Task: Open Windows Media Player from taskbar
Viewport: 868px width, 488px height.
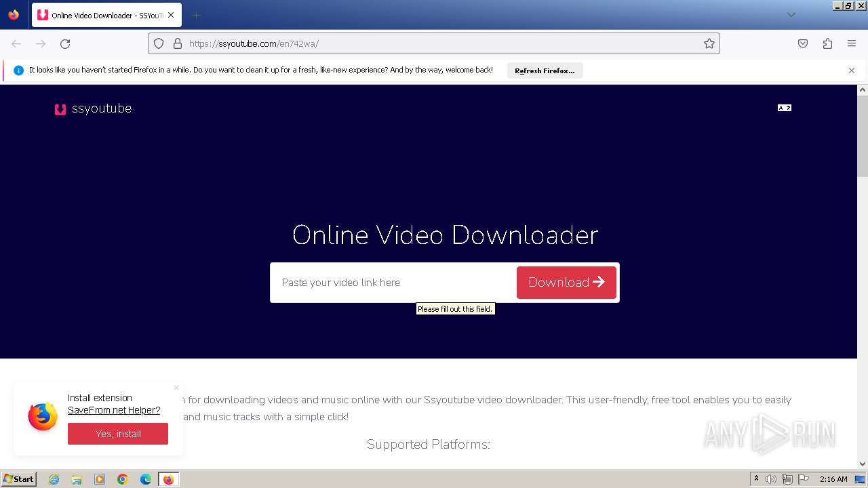Action: pos(100,479)
